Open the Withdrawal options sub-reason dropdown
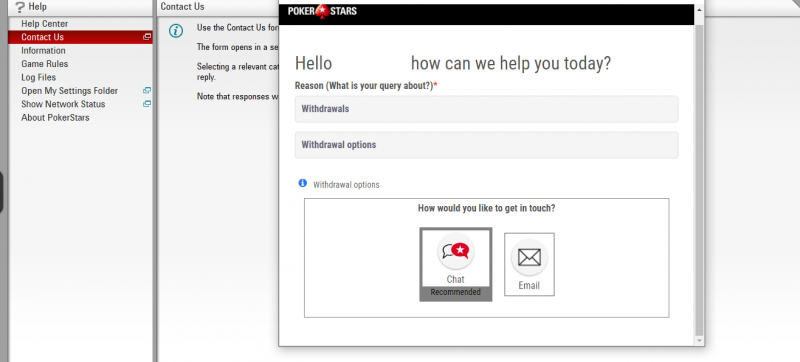 (486, 145)
